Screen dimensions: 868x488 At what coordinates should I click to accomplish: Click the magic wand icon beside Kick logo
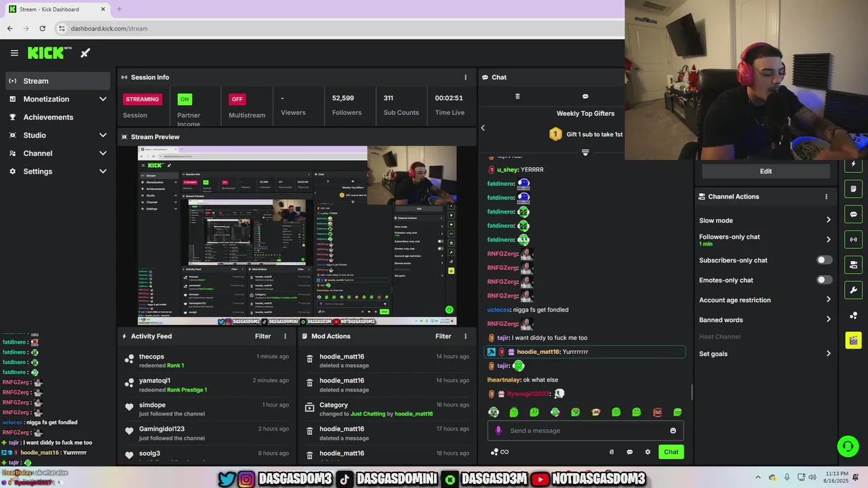(x=85, y=53)
